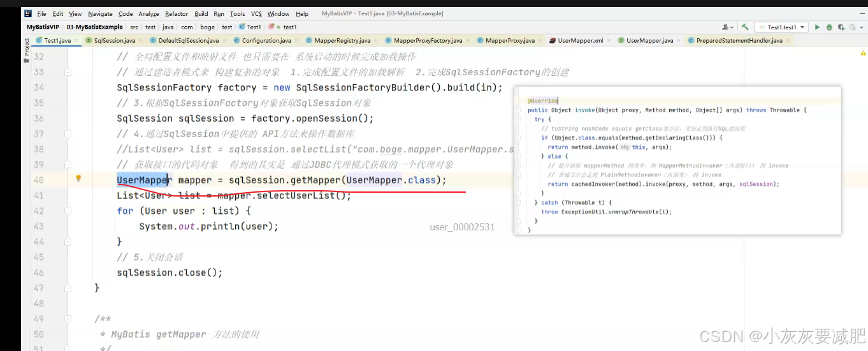Image resolution: width=868 pixels, height=351 pixels.
Task: Start debugging with the bug icon
Action: coord(829,27)
